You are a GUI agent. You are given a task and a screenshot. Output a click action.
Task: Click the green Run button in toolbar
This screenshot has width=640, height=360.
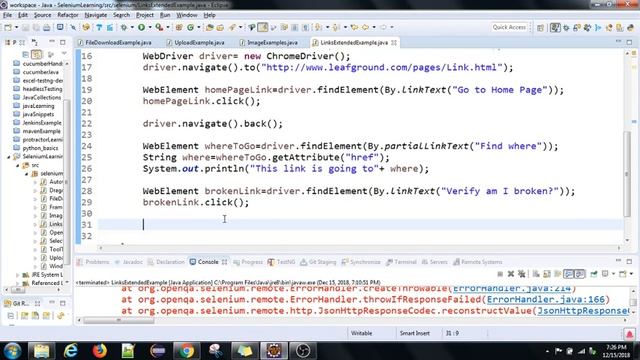tap(141, 27)
